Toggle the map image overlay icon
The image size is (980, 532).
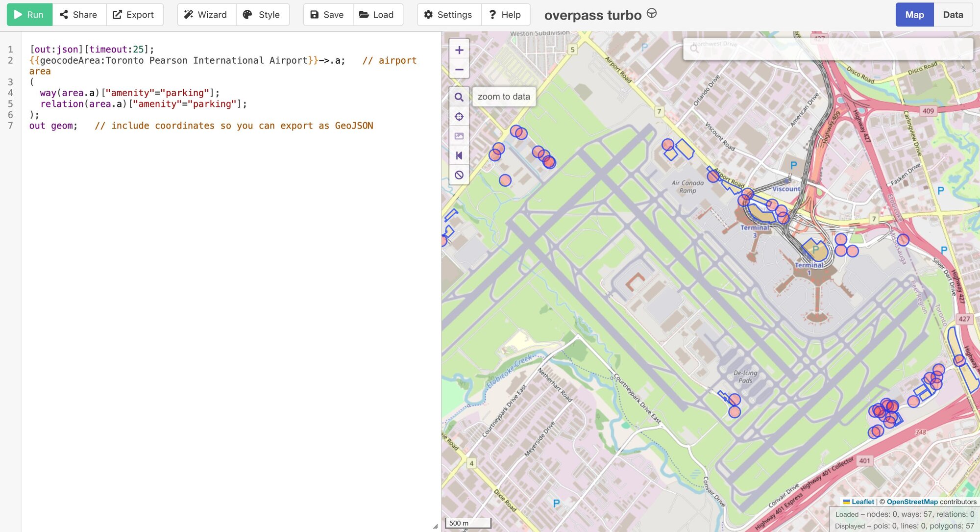459,136
